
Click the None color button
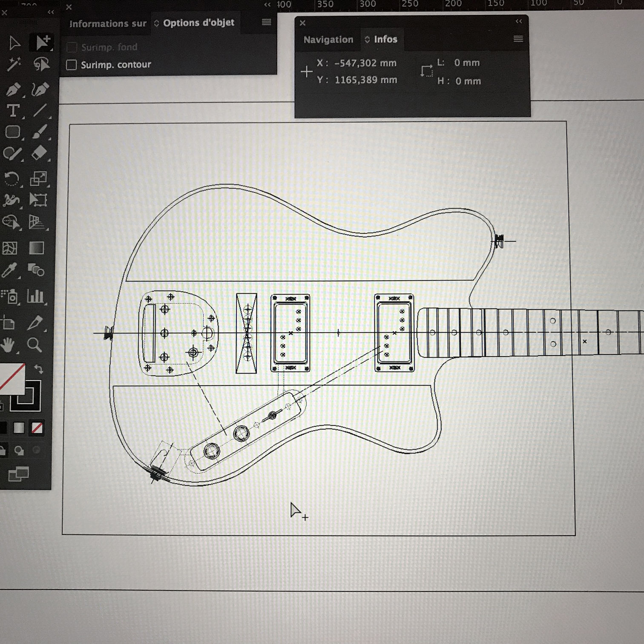[37, 428]
